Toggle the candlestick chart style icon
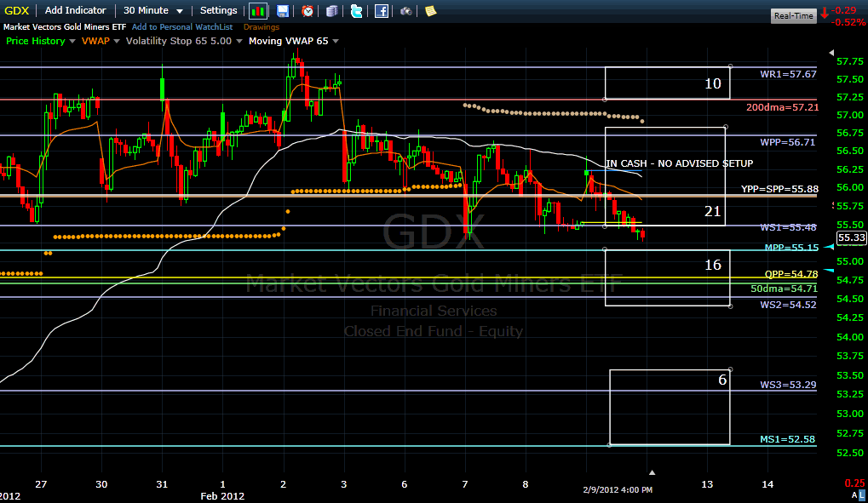868x503 pixels. [x=257, y=11]
